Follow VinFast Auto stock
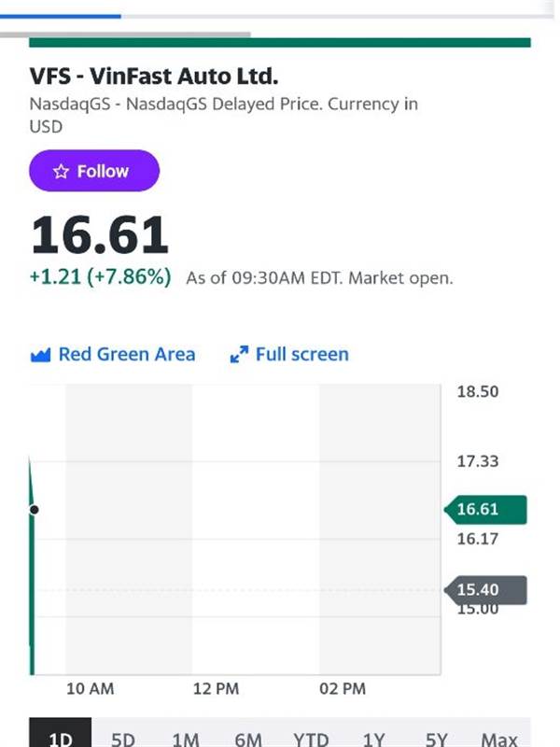 [x=94, y=171]
